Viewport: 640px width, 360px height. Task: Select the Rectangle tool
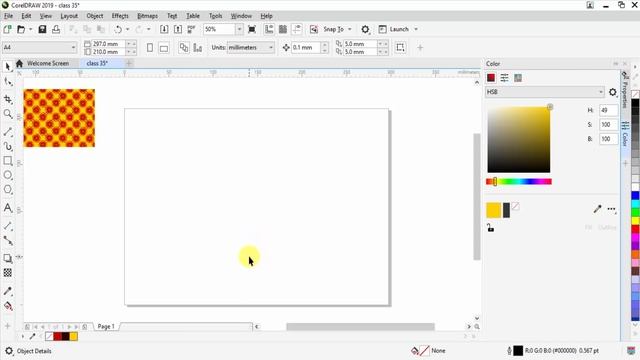[8, 161]
